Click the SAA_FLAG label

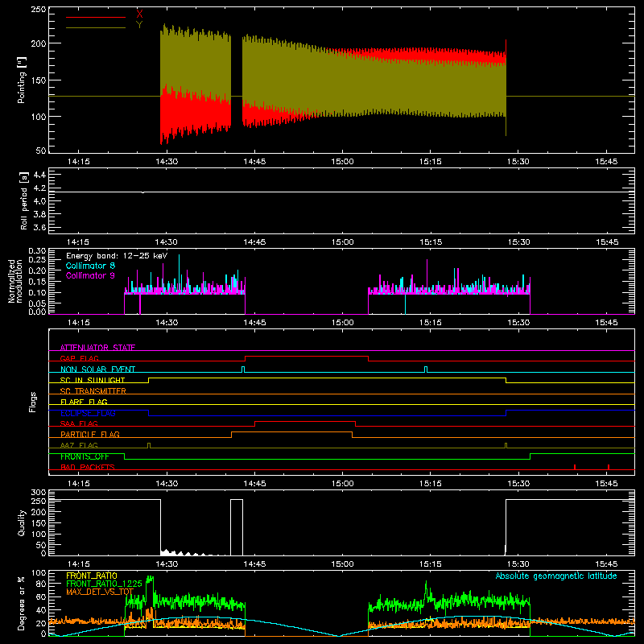click(79, 424)
